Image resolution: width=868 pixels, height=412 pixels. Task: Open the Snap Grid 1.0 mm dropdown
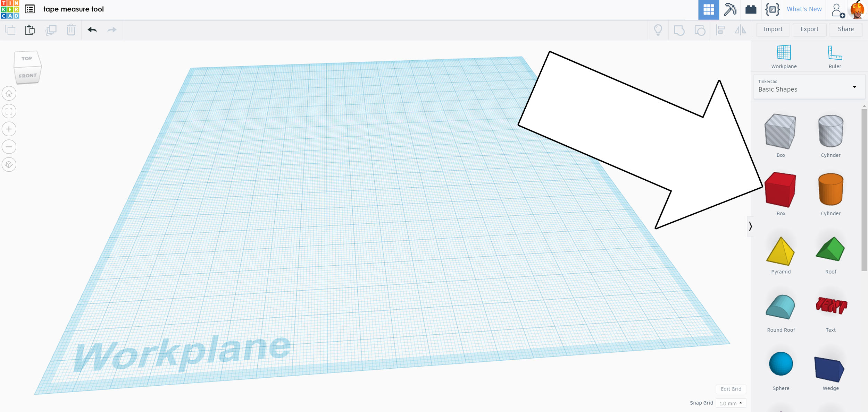[731, 403]
